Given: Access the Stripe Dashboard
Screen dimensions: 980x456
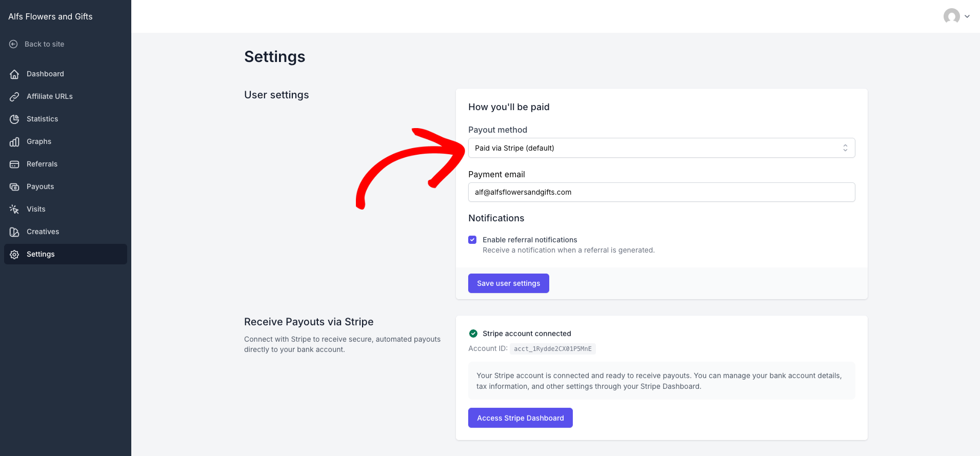Looking at the screenshot, I should tap(521, 418).
